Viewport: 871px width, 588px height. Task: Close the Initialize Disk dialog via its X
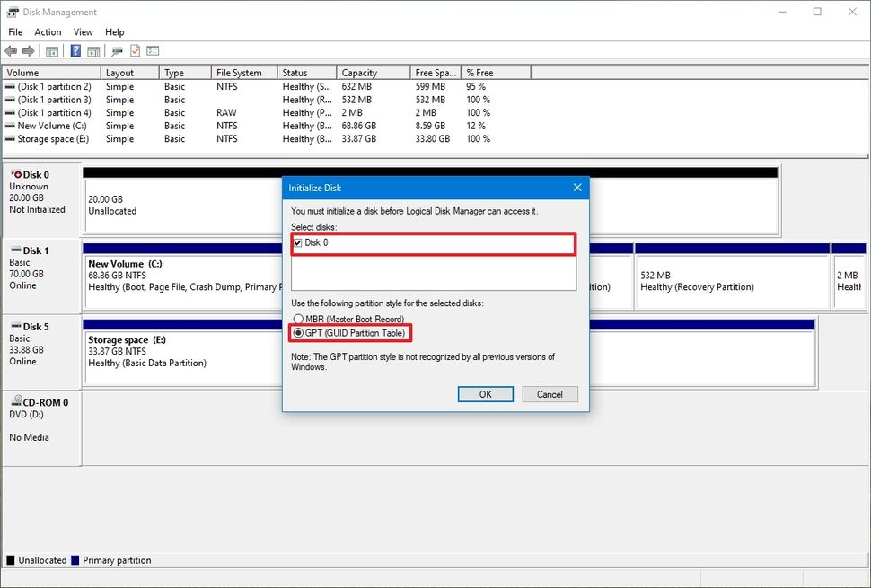coord(577,188)
